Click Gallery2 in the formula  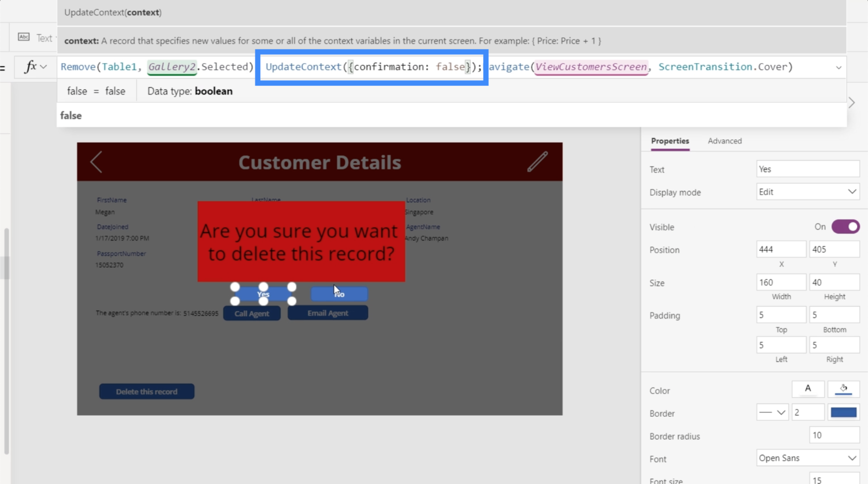pos(172,67)
